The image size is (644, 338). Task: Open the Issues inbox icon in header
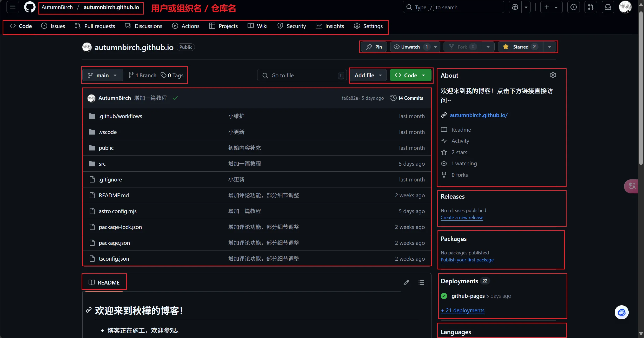574,7
